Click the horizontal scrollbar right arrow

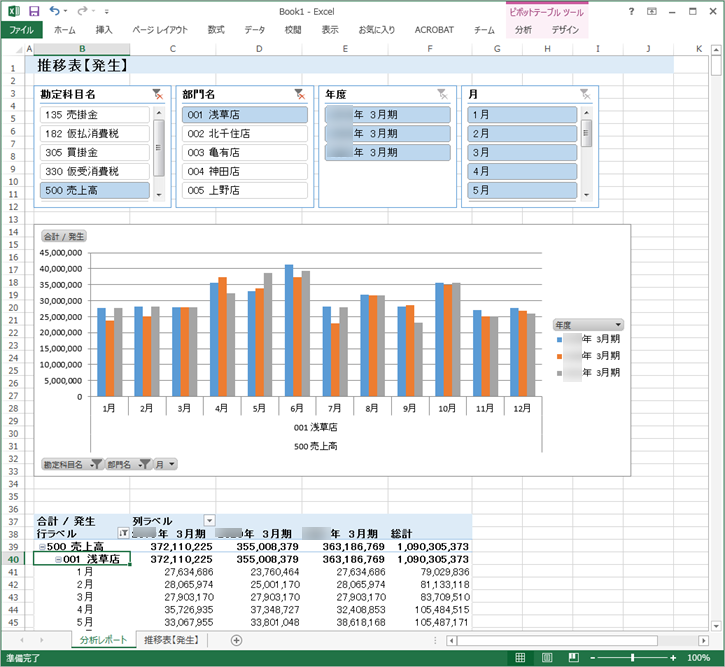(x=703, y=641)
